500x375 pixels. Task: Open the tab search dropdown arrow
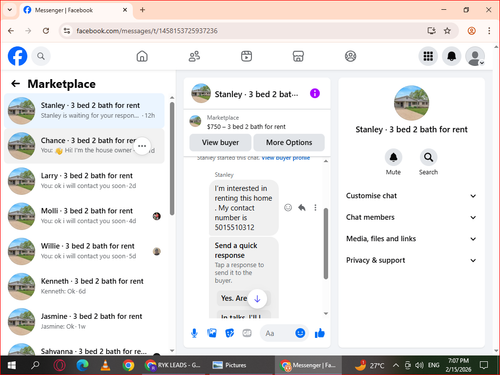pos(10,10)
